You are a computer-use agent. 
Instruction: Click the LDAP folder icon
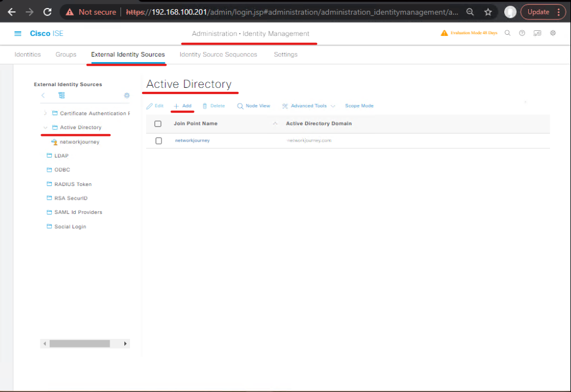pos(49,155)
